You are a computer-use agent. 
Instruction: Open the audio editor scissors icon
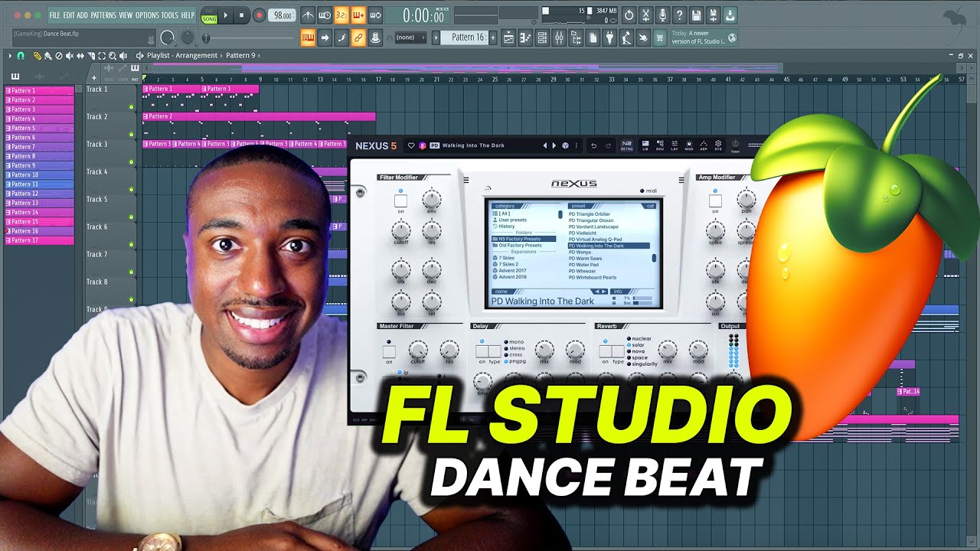coord(646,15)
